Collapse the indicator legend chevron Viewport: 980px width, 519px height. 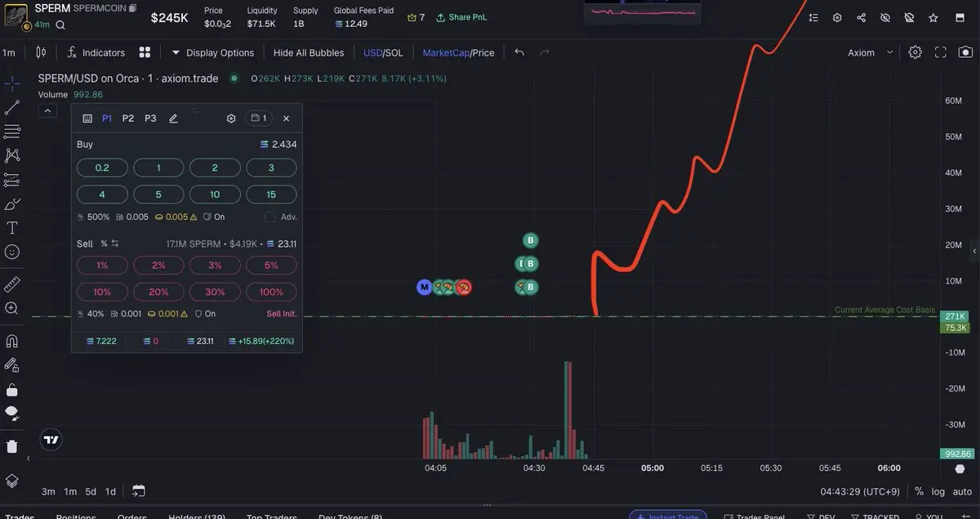(47, 111)
